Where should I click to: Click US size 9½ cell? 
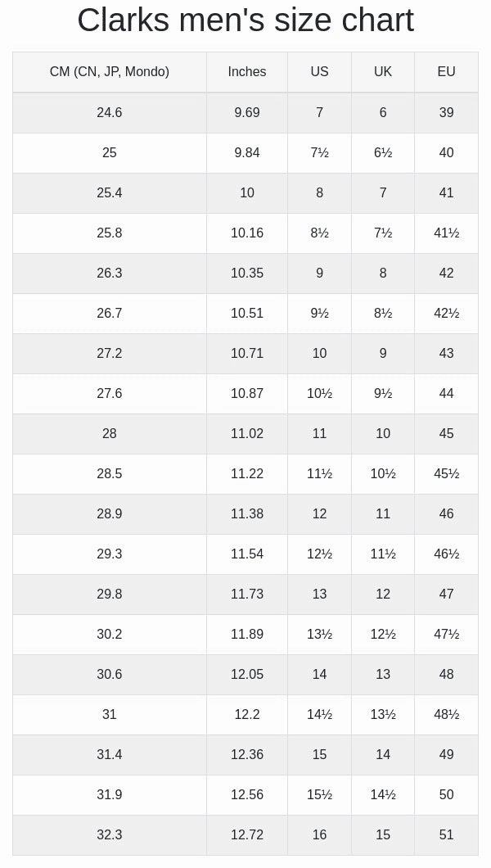point(320,314)
